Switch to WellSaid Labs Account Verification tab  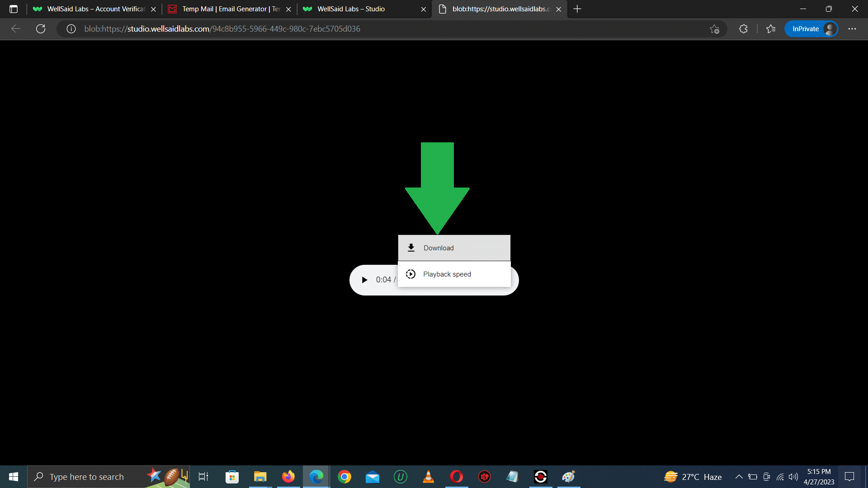click(95, 9)
